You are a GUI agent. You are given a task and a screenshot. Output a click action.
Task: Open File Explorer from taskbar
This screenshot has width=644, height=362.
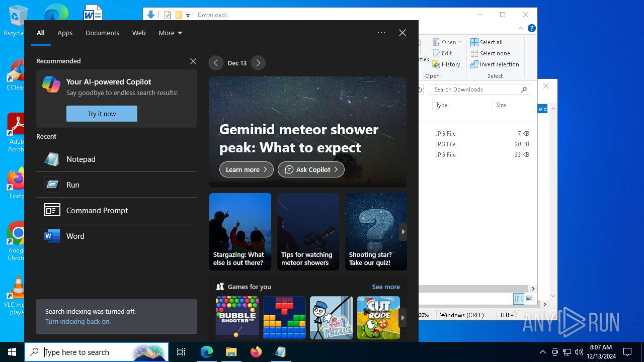coord(231,352)
